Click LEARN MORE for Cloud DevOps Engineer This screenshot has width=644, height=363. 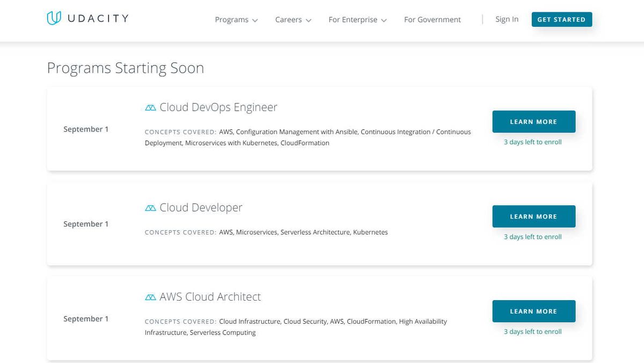[x=533, y=121]
